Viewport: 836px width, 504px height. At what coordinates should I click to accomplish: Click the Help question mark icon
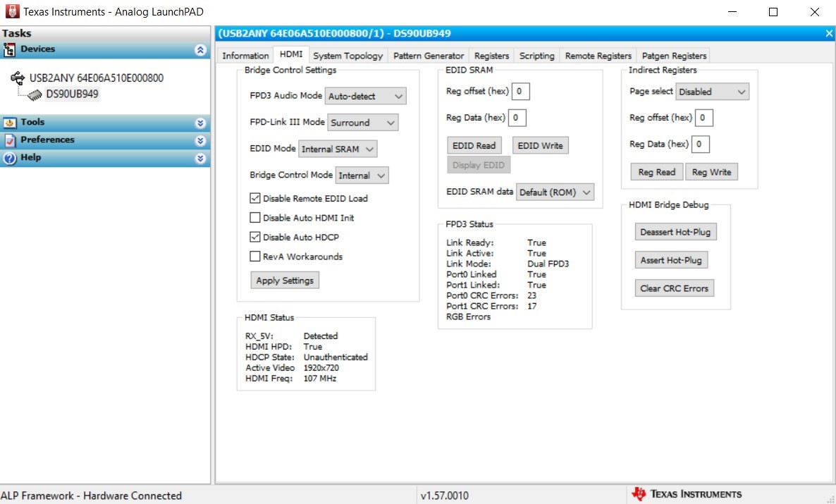coord(10,159)
